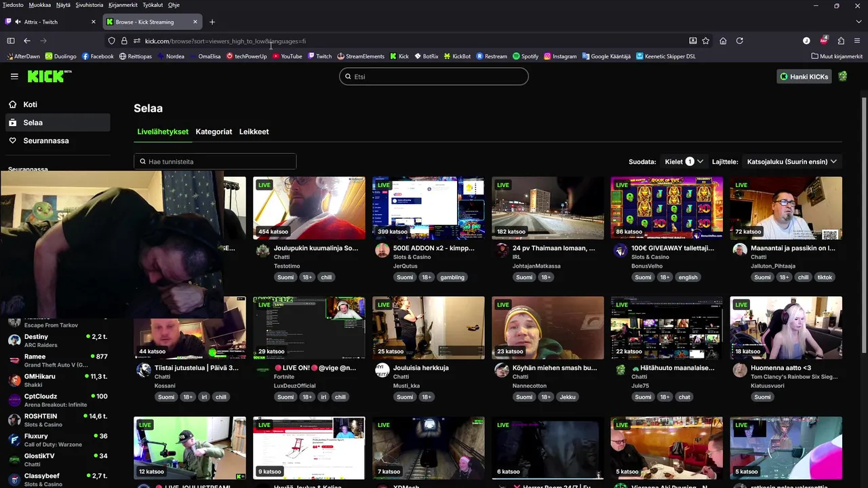
Task: Open the Restream bookmark
Action: [492, 56]
